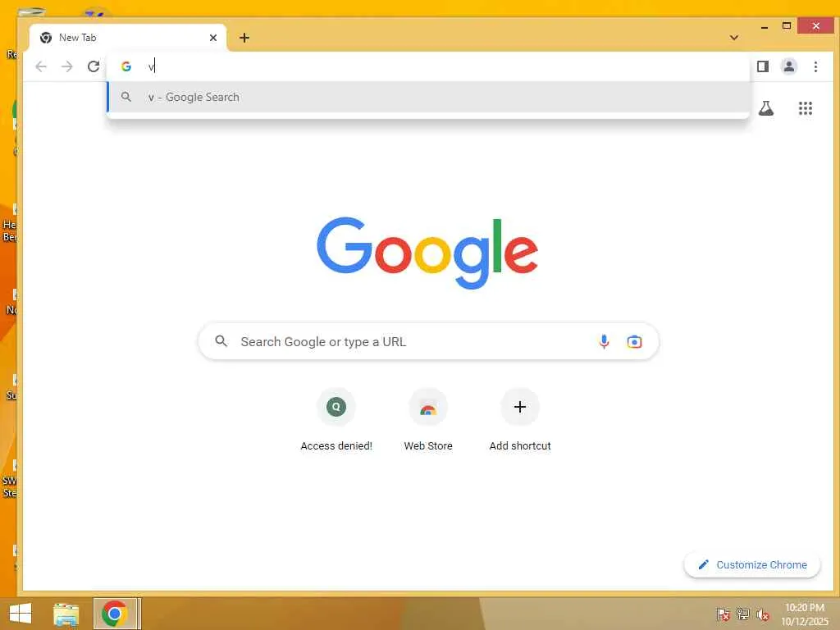Open the Windows Start button
The width and height of the screenshot is (840, 630).
(21, 614)
